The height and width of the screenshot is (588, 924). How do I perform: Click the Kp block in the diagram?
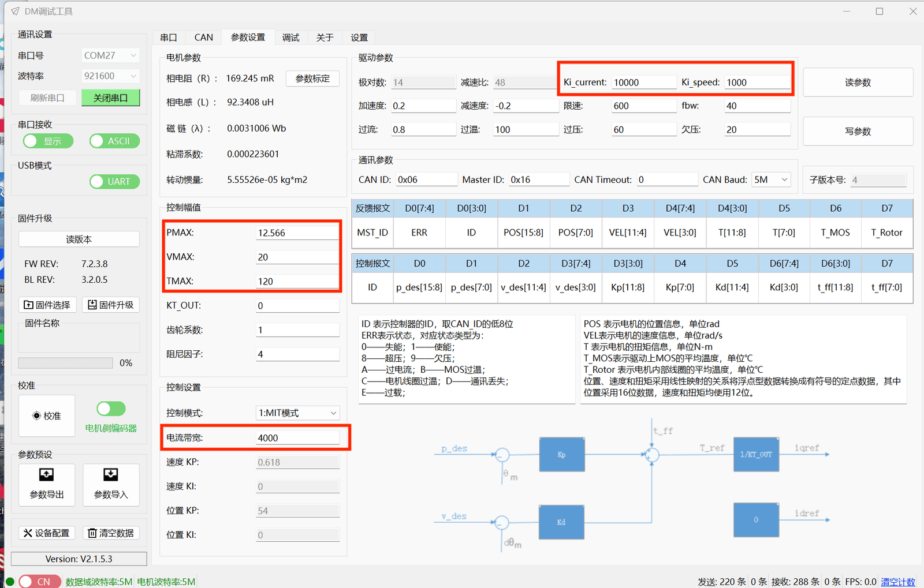[562, 455]
